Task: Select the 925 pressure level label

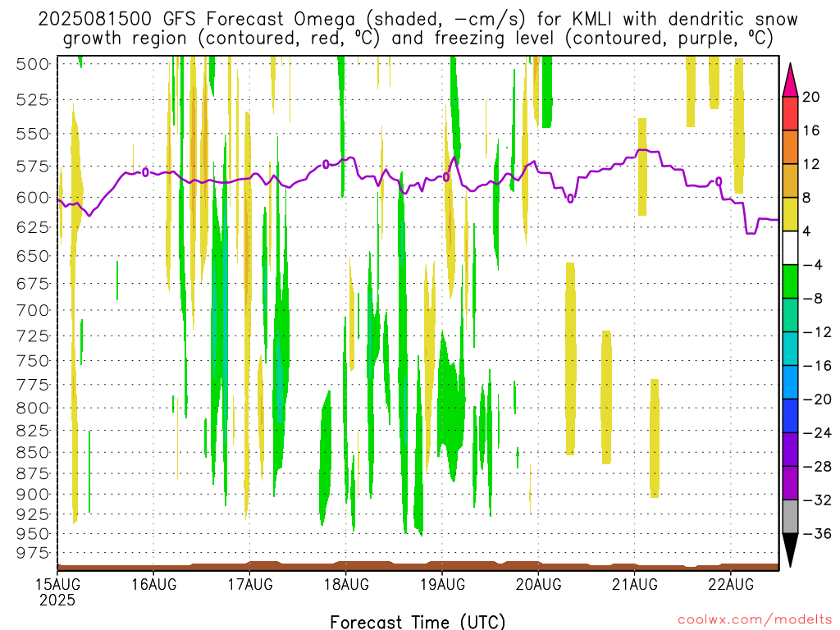Action: (x=33, y=514)
